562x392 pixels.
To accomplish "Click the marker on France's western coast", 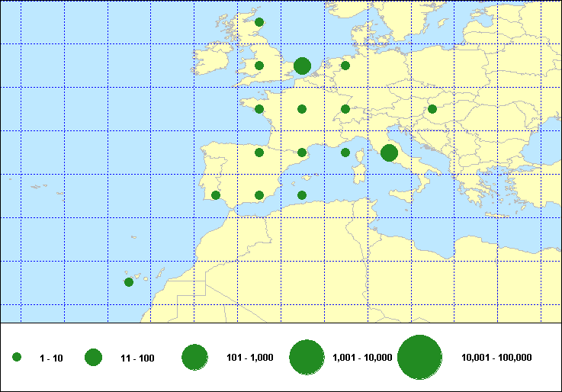I will coord(259,109).
